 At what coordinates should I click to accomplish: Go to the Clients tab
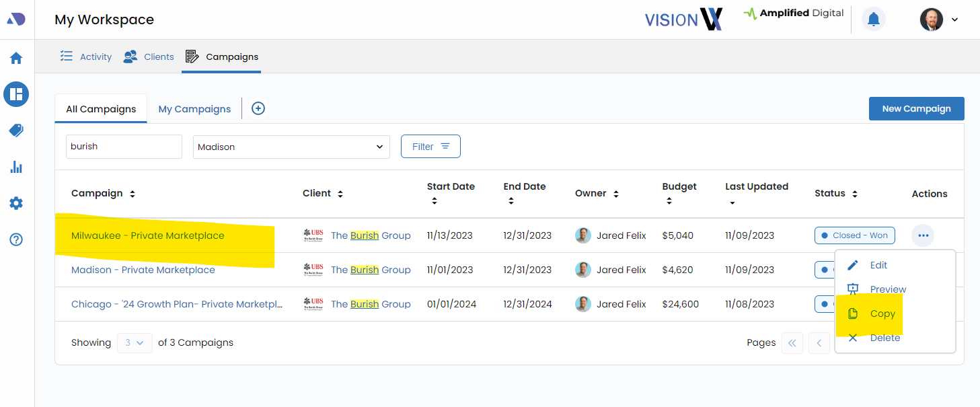click(149, 57)
